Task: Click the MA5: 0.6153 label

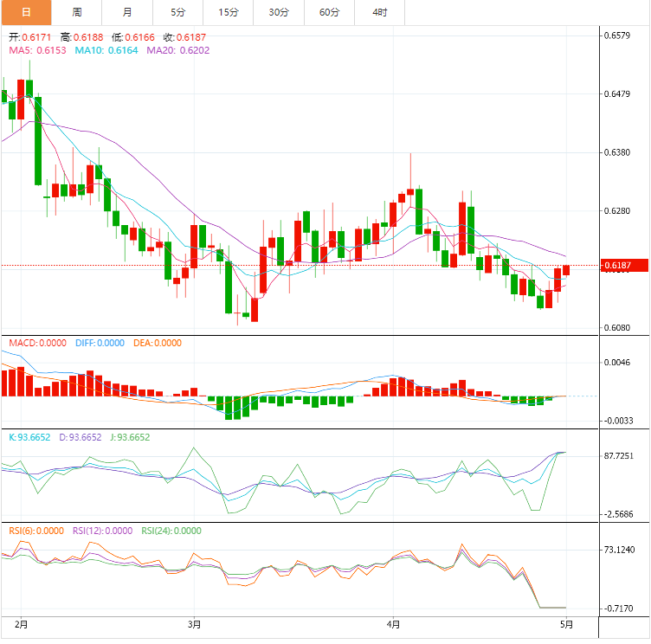Action: click(37, 50)
